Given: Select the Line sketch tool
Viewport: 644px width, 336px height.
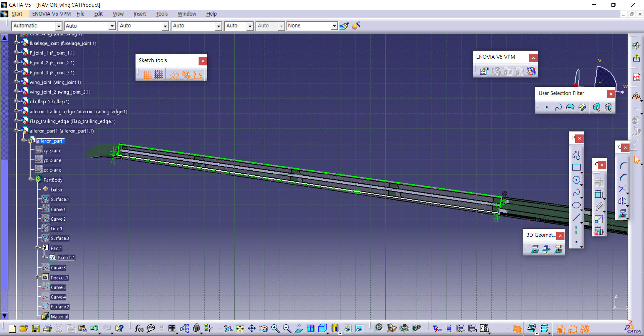Looking at the screenshot, I should point(576,218).
